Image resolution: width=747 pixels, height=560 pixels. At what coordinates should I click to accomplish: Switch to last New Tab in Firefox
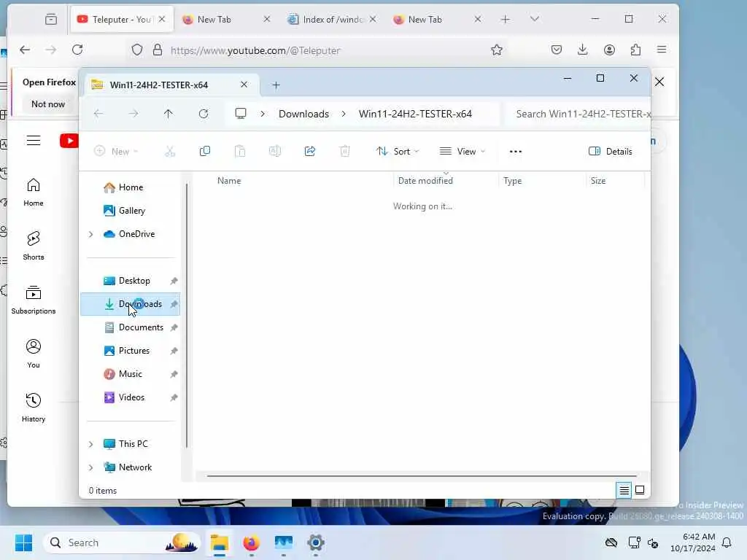click(x=425, y=20)
